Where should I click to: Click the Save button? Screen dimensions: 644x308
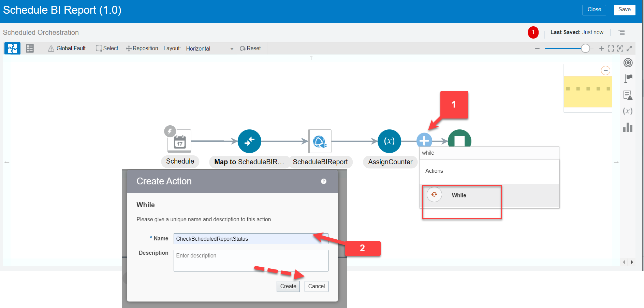[624, 10]
